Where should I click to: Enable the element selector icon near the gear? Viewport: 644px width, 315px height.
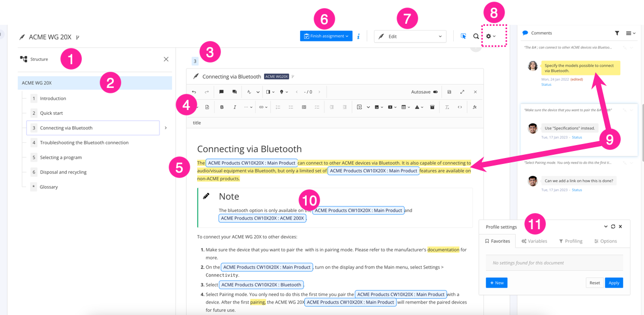pos(463,36)
